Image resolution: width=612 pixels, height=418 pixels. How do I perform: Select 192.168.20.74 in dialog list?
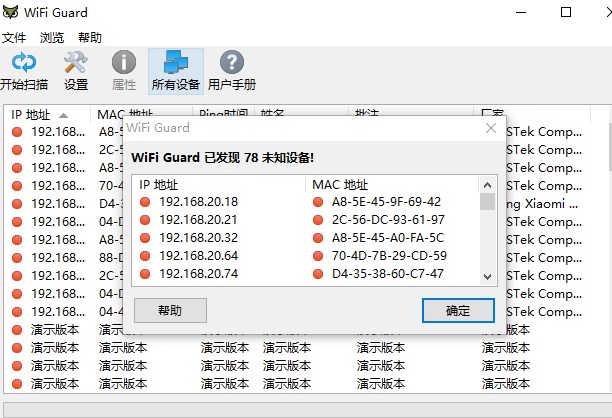pos(199,274)
